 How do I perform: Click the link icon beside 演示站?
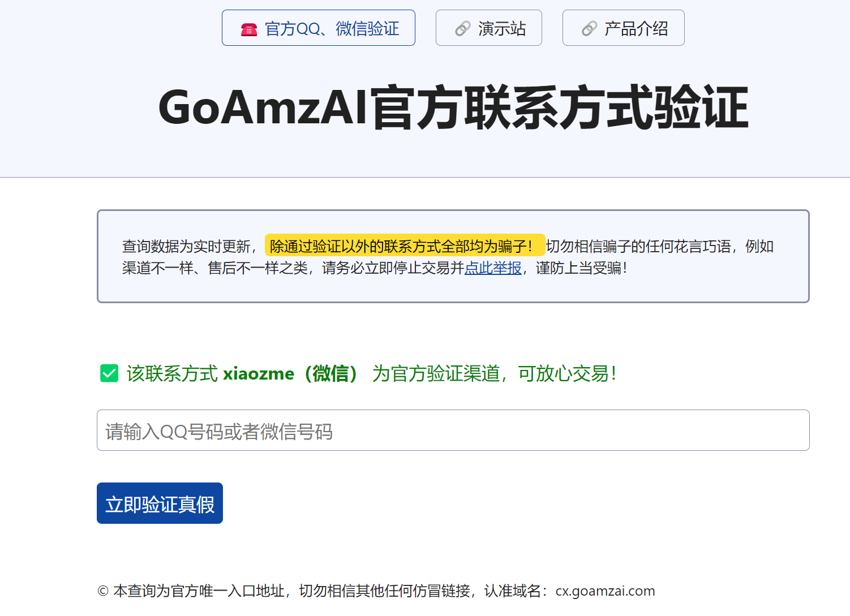463,29
